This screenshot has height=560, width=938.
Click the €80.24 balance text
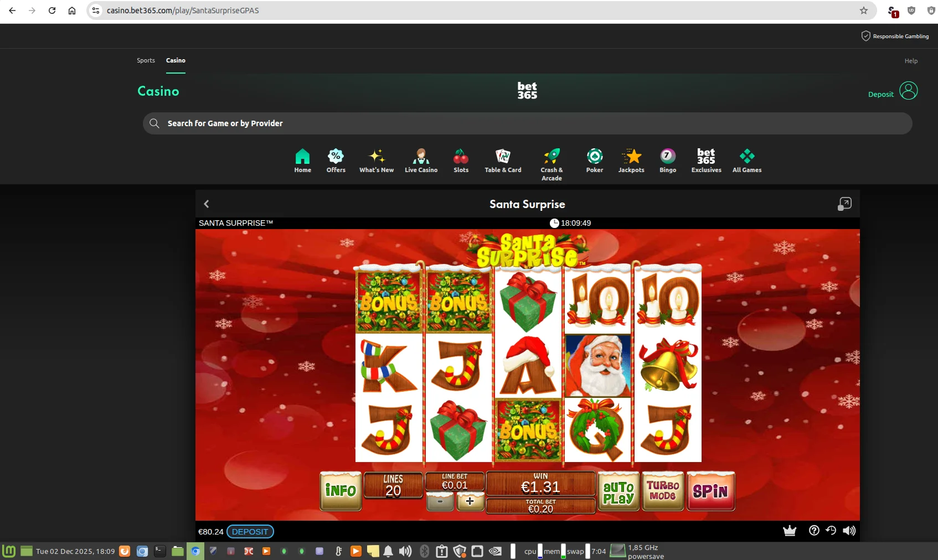210,532
